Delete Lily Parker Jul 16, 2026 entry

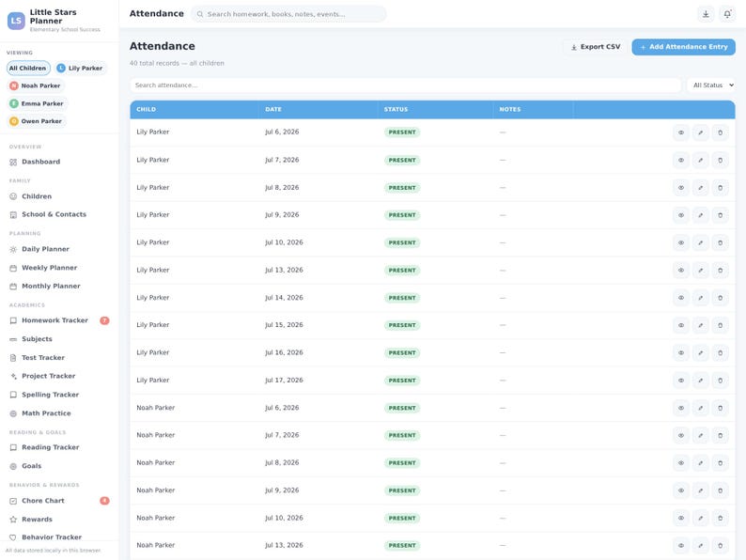click(720, 353)
